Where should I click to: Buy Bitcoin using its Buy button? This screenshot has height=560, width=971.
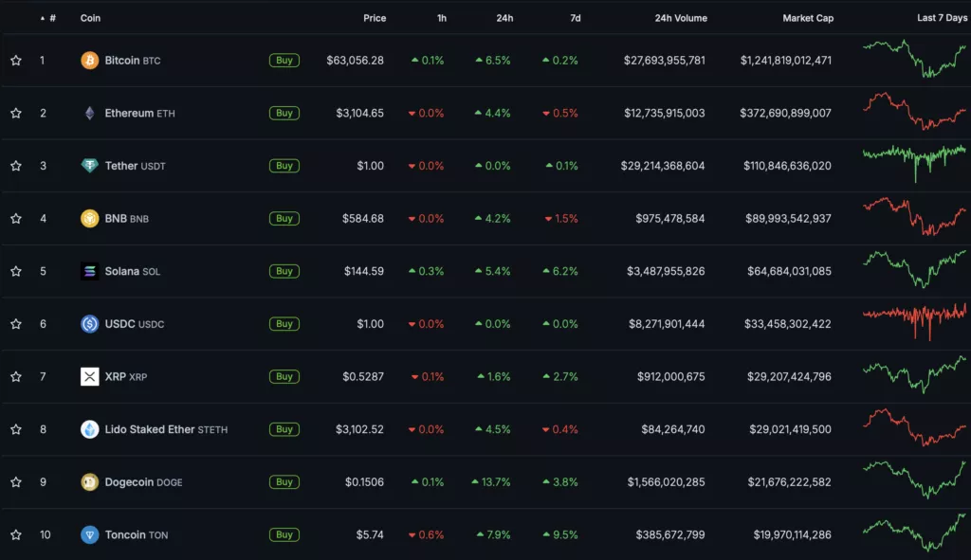coord(284,60)
